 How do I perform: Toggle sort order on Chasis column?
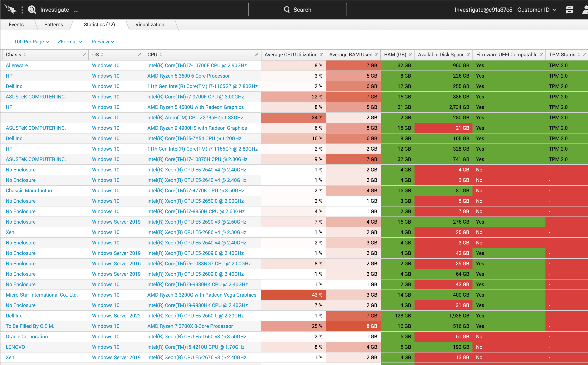[x=25, y=55]
